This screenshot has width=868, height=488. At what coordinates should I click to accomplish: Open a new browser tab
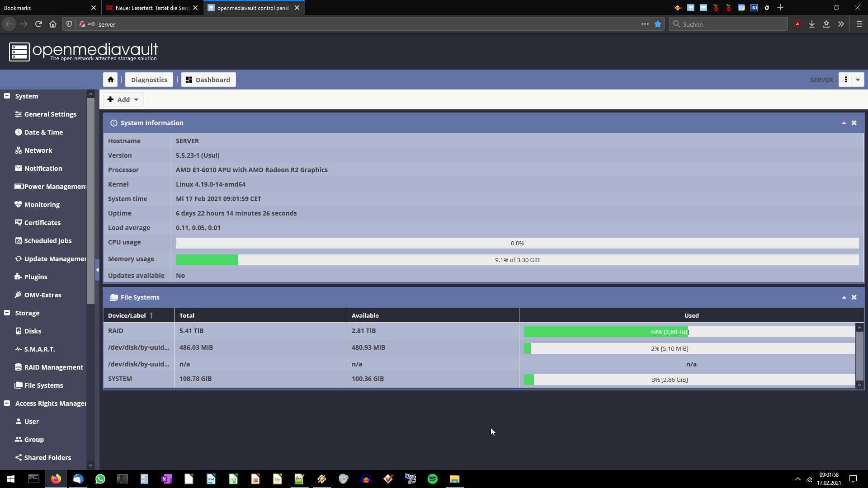780,8
